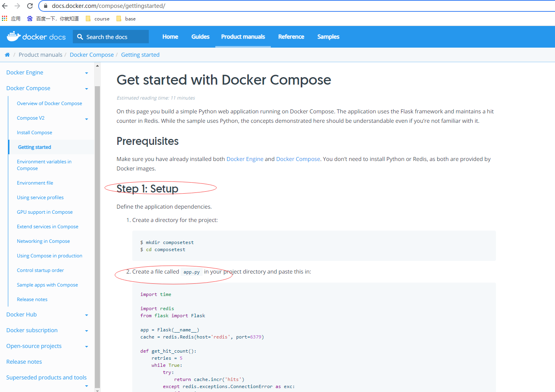Open the course bookmark folder
Screen dimensions: 555x392
[x=98, y=18]
